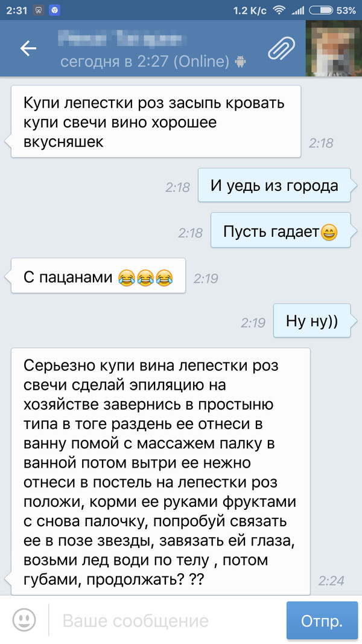
Task: Tap the back arrow in the header
Action: 28,48
